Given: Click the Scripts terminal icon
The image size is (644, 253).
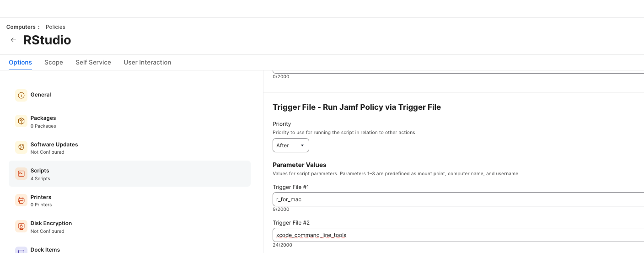Looking at the screenshot, I should 21,174.
